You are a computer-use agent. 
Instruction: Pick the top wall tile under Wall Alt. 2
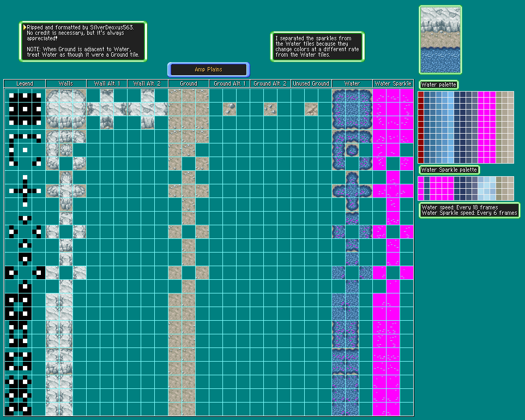pos(148,95)
